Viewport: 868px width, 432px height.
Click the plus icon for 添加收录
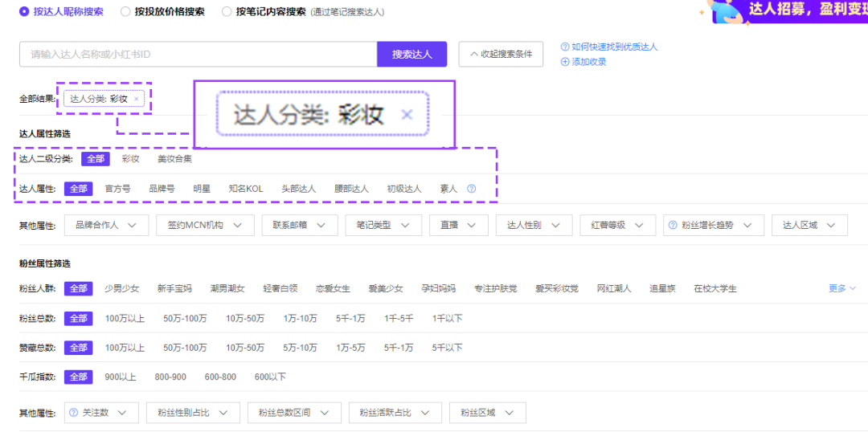[565, 62]
